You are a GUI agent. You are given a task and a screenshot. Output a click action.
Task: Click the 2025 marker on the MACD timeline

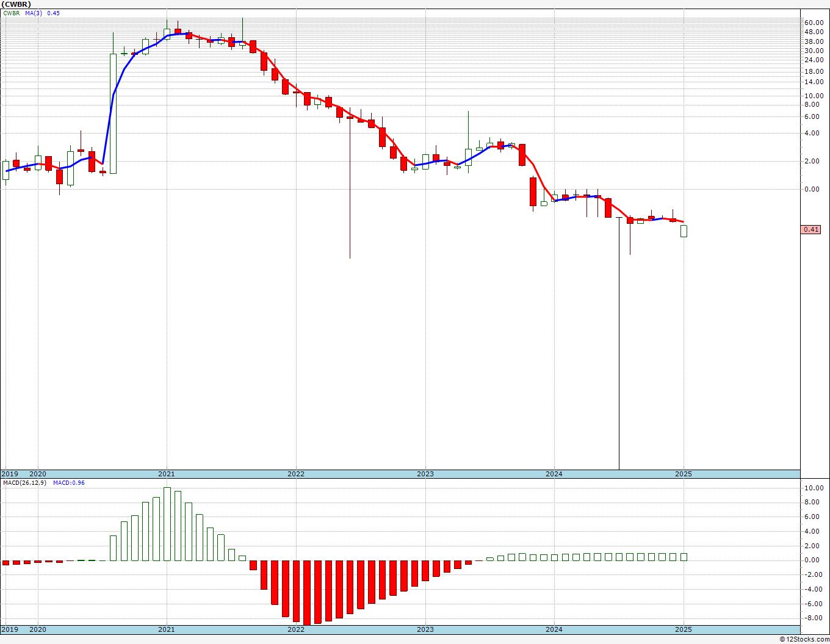[684, 629]
